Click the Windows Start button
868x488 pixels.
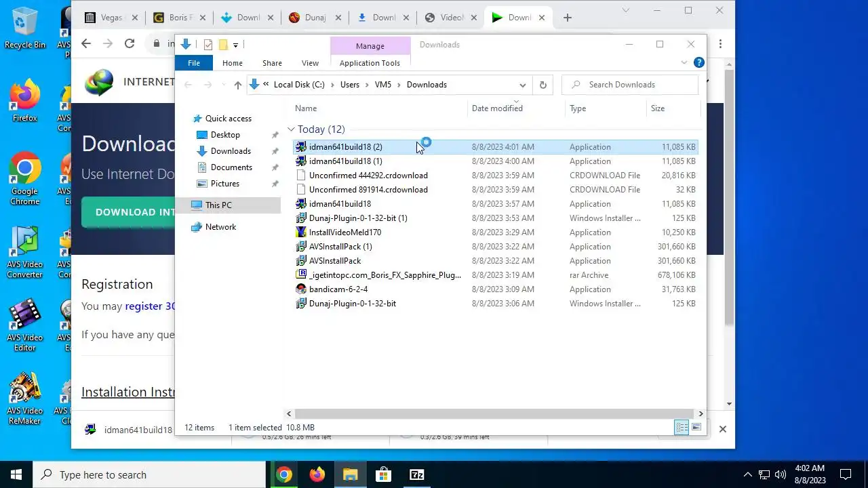click(x=16, y=474)
